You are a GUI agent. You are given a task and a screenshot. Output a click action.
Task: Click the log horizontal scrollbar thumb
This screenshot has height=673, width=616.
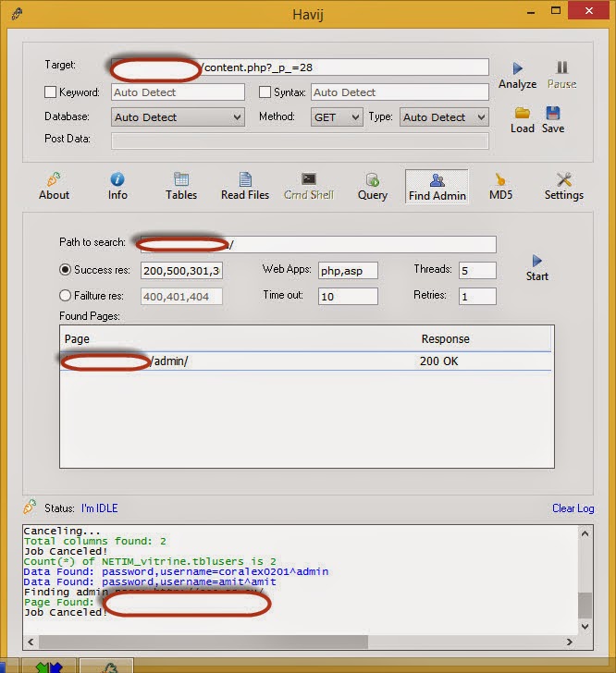point(203,642)
